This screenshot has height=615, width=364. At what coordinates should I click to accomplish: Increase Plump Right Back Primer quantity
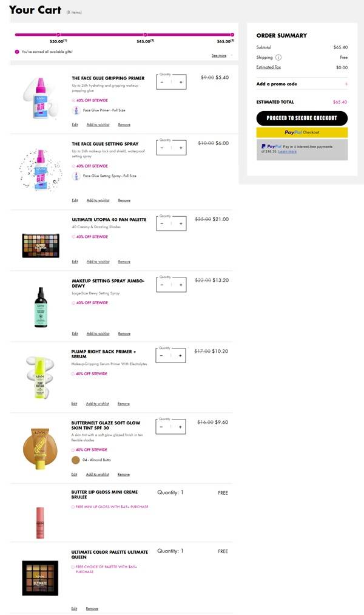pos(180,356)
